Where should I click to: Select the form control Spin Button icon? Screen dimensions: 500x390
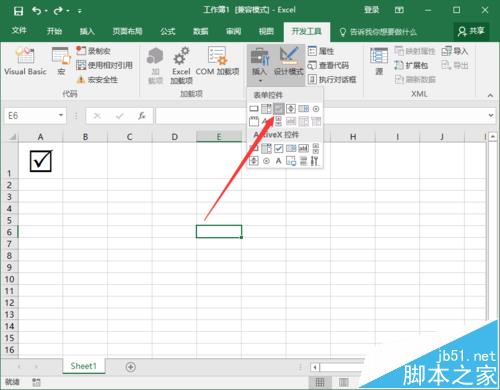pyautogui.click(x=291, y=109)
